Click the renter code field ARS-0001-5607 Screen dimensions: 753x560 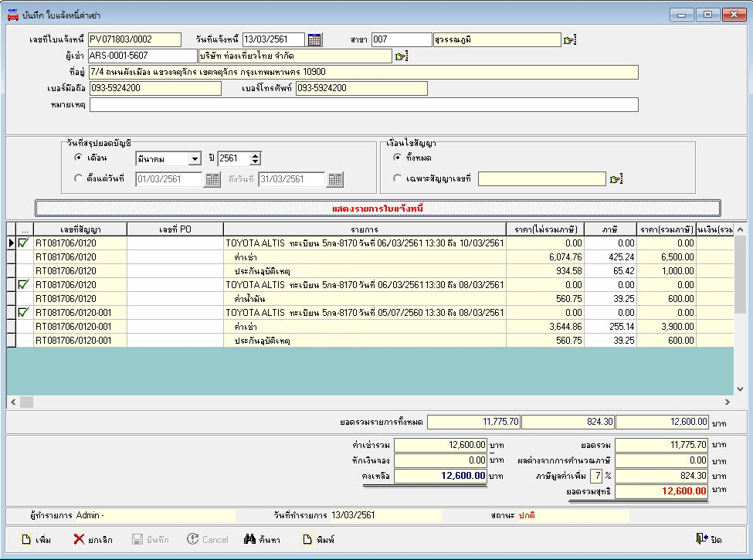click(x=143, y=56)
